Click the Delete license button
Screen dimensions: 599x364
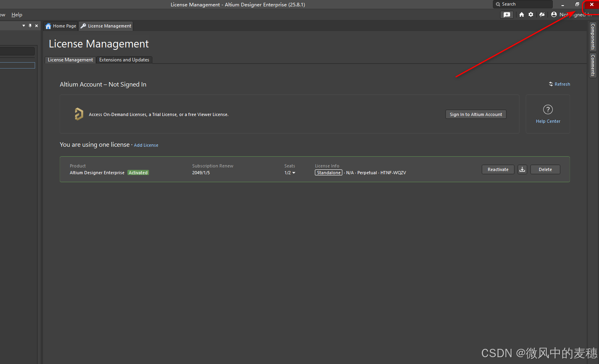click(x=545, y=169)
